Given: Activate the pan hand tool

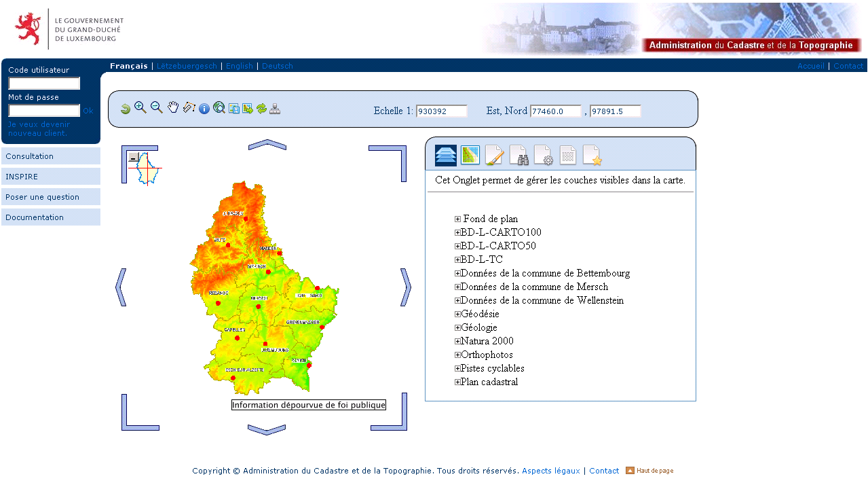Looking at the screenshot, I should [173, 107].
